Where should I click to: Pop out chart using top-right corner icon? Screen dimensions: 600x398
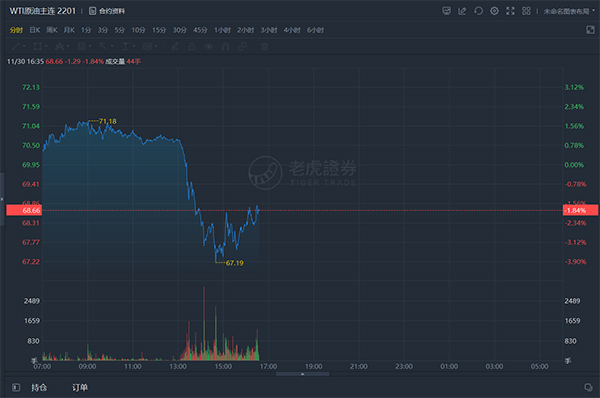tap(590, 30)
